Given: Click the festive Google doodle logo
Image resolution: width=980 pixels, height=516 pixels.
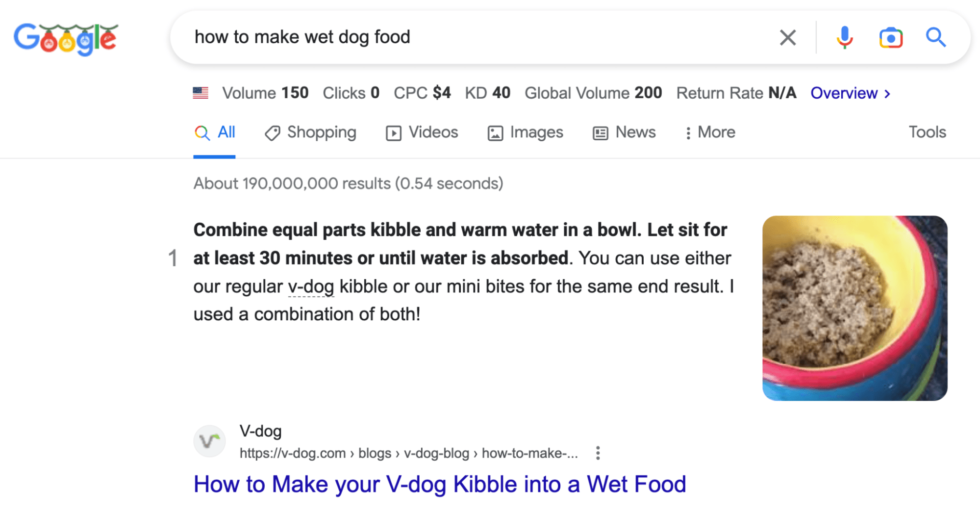Looking at the screenshot, I should [x=65, y=38].
